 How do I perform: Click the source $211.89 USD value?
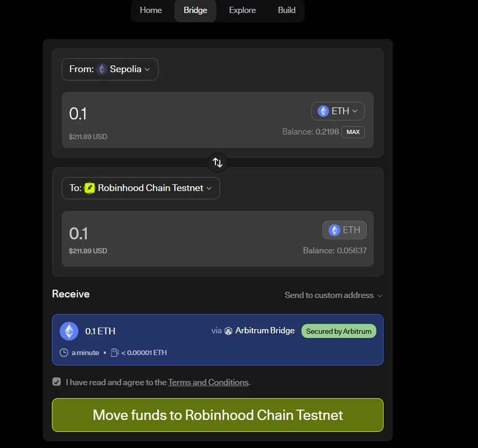(x=88, y=137)
